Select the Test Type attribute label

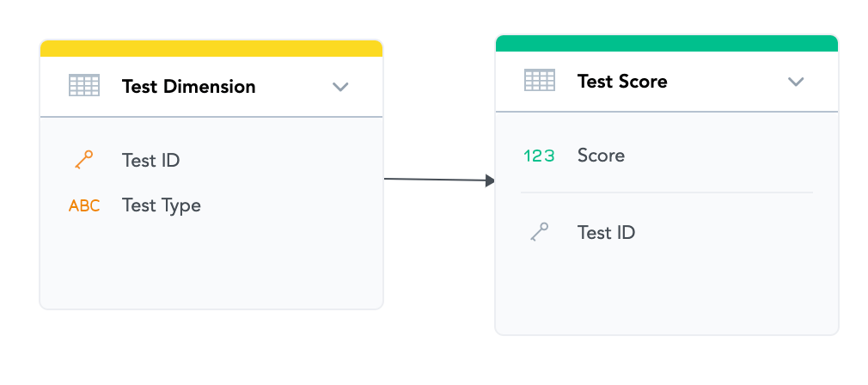coord(162,205)
